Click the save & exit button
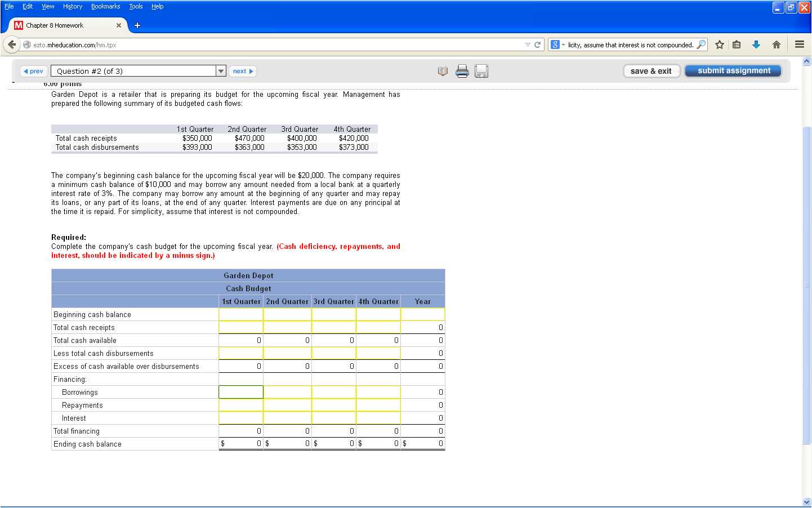The width and height of the screenshot is (812, 508). pos(652,70)
